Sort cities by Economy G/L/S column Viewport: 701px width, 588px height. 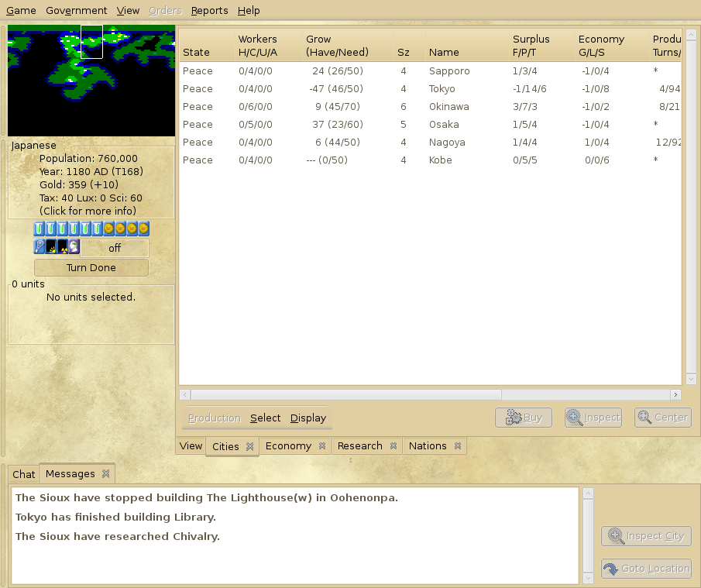click(612, 46)
